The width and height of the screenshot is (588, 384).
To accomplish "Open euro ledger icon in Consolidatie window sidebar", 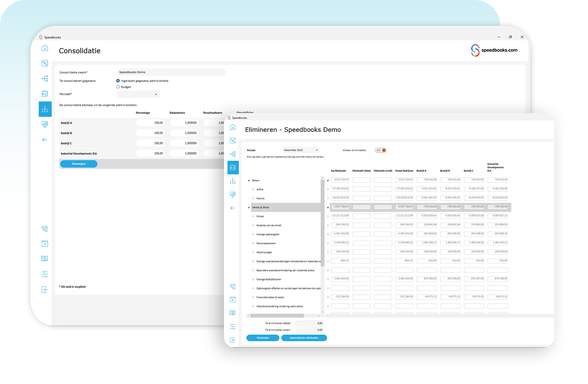I will pos(45,94).
